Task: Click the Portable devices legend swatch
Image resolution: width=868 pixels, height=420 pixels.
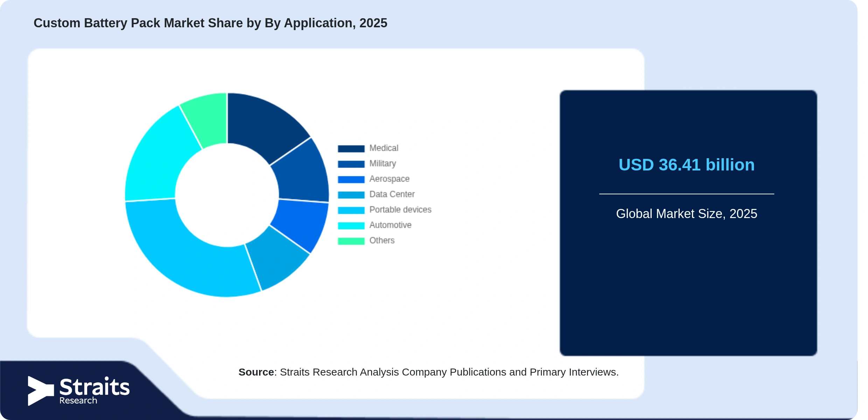Action: point(351,210)
